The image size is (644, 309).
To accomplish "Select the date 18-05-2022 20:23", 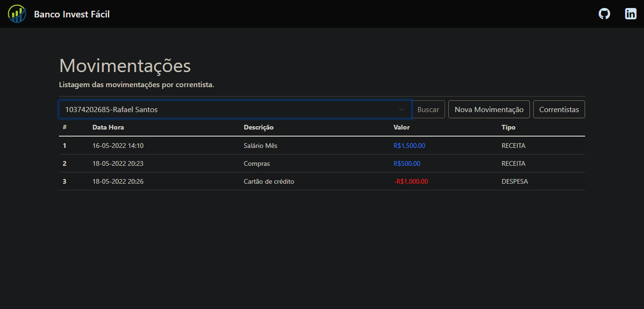I will 118,163.
